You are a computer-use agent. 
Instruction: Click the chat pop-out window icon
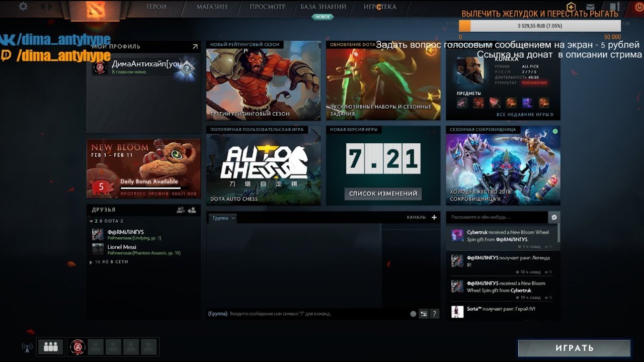pyautogui.click(x=424, y=314)
